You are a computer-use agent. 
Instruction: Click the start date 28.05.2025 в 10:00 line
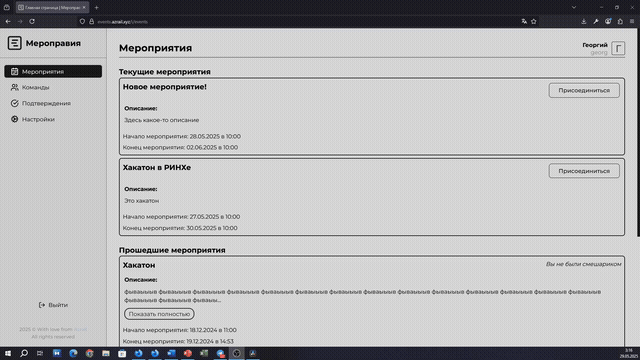[182, 136]
